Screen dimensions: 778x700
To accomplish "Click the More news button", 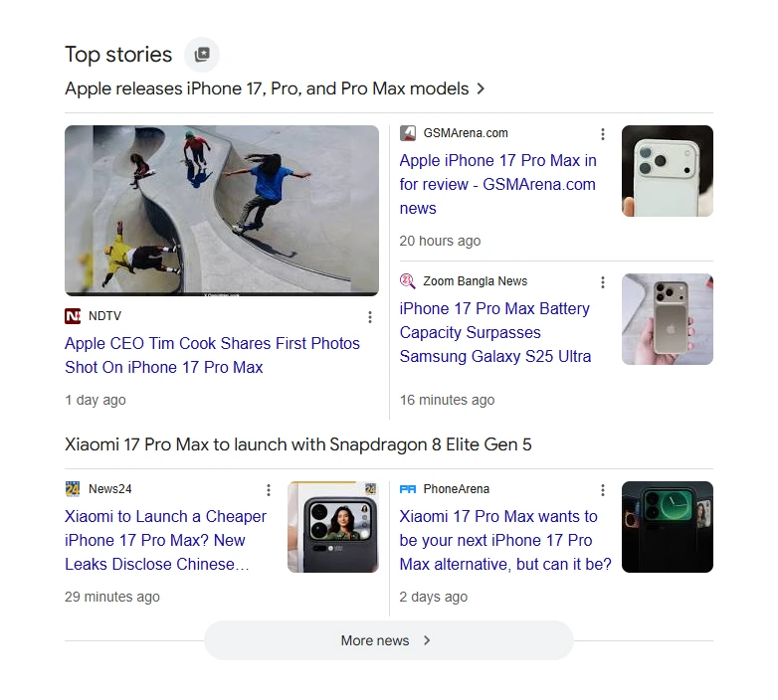I will (x=389, y=640).
